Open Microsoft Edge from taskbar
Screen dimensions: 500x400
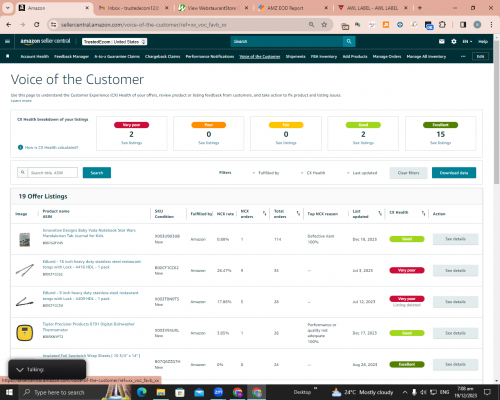point(142,392)
